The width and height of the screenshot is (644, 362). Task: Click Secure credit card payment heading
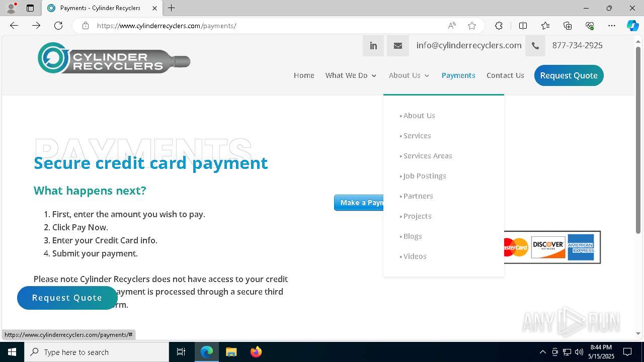[x=151, y=163]
